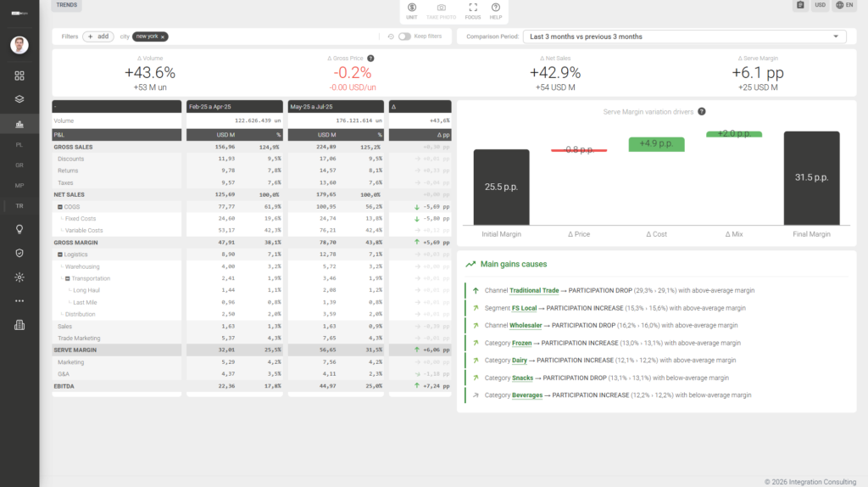
Task: Switch to the TR sidebar tab
Action: coord(19,206)
